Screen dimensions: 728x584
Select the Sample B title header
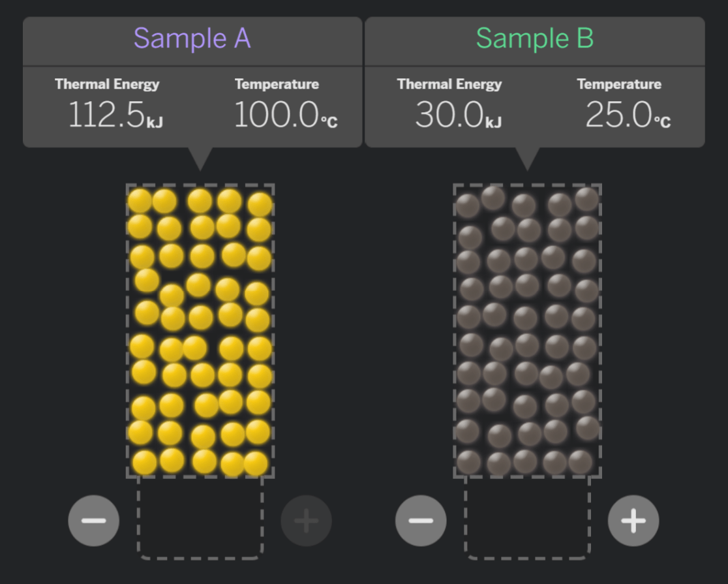[535, 38]
